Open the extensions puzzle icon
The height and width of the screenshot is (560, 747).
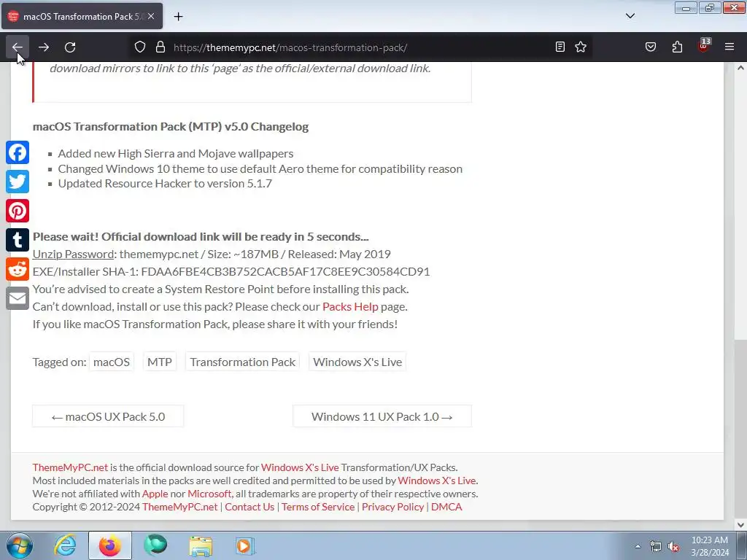pyautogui.click(x=677, y=47)
